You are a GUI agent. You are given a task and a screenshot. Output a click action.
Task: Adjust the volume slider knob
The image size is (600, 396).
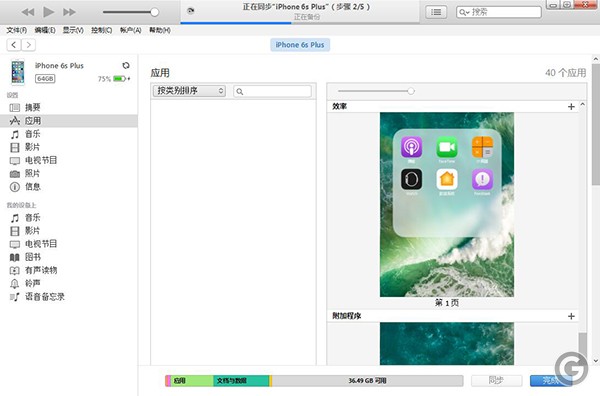coord(155,12)
